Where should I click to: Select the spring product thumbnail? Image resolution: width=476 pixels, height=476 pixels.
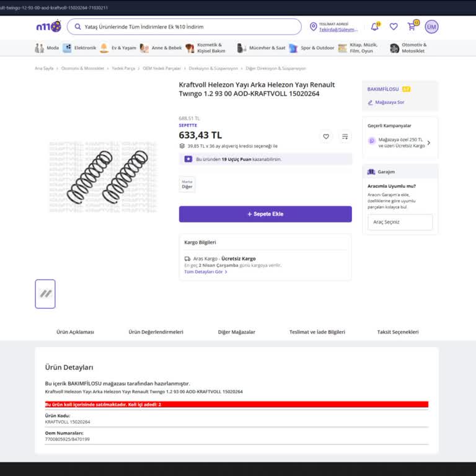tap(45, 294)
